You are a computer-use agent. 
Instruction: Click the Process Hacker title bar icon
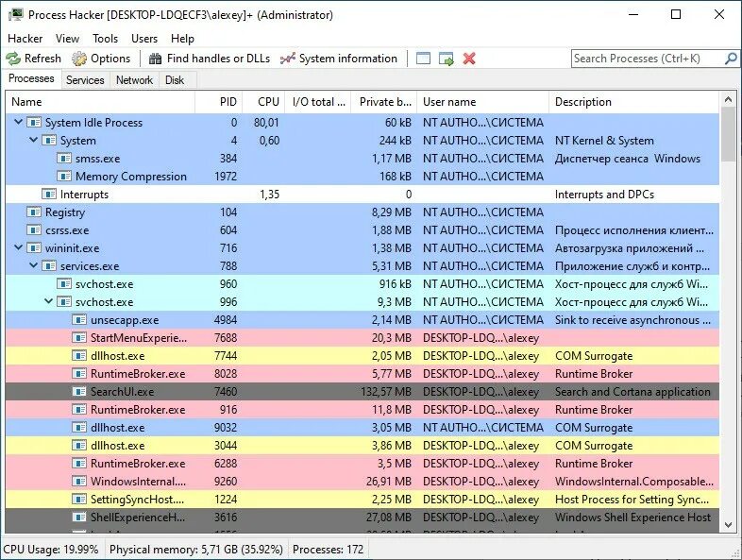click(16, 15)
